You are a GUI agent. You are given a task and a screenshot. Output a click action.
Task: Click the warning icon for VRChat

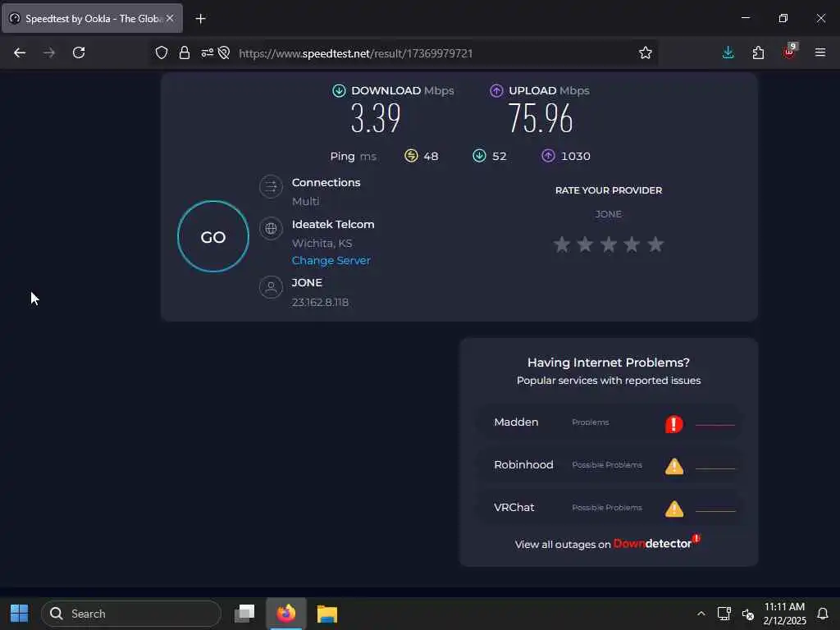(x=674, y=509)
